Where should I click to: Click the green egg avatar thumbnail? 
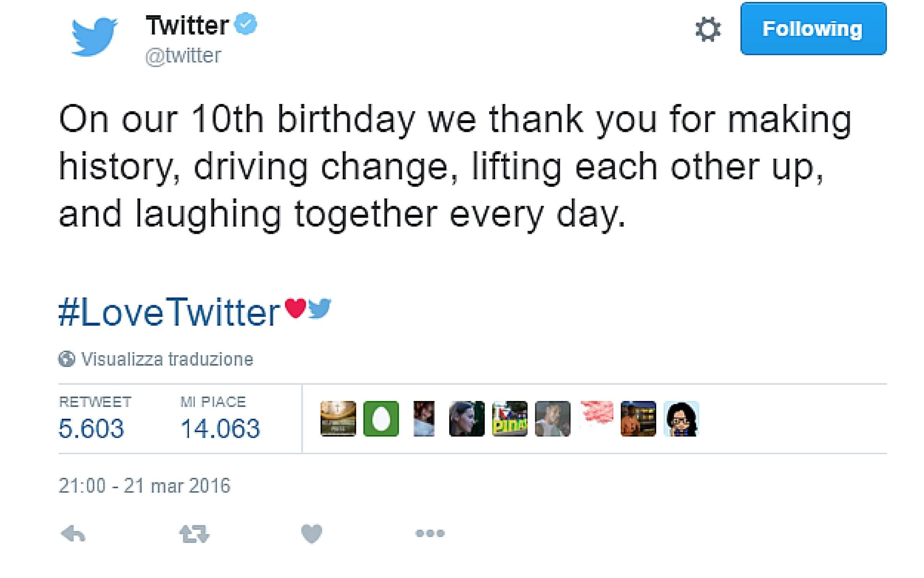coord(381,419)
